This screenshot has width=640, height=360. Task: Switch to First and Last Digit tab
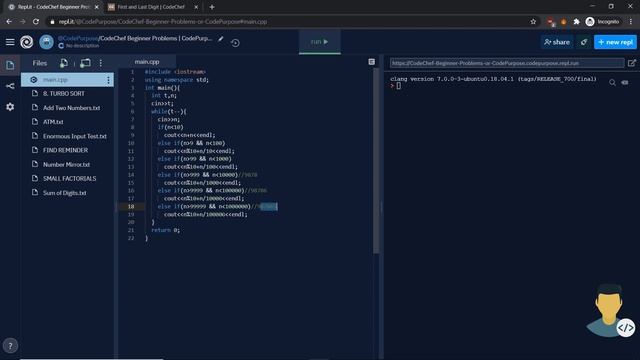[x=151, y=7]
